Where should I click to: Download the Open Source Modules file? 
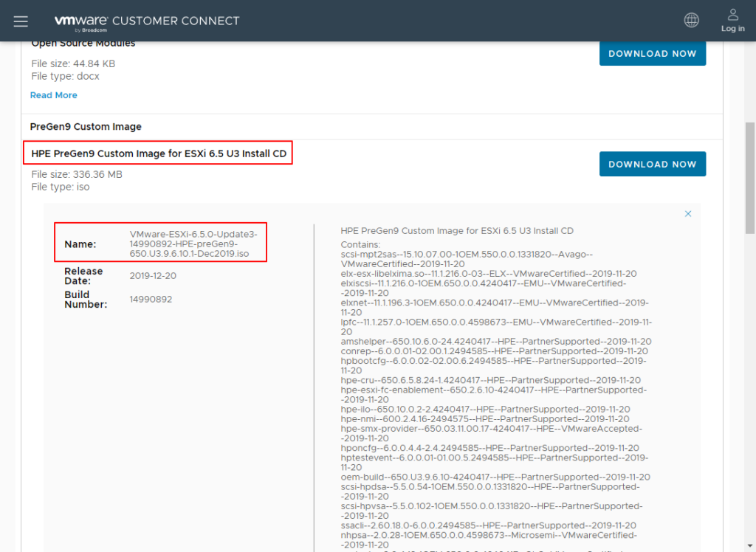(653, 54)
